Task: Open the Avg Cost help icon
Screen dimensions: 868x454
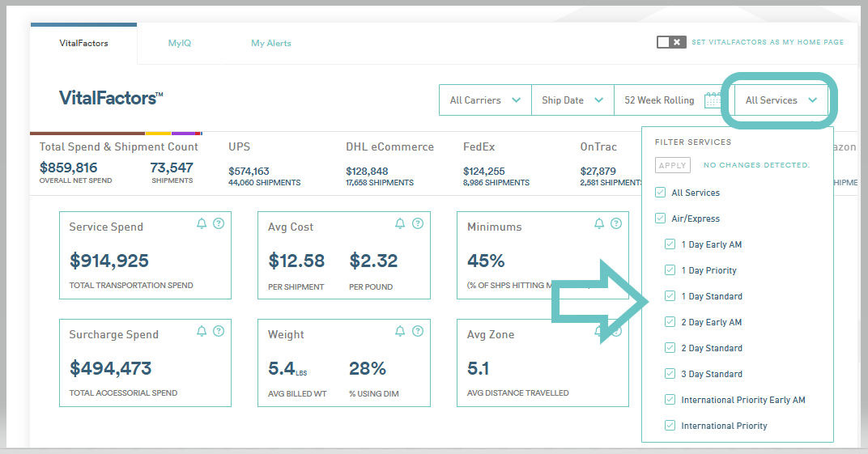Action: tap(418, 223)
